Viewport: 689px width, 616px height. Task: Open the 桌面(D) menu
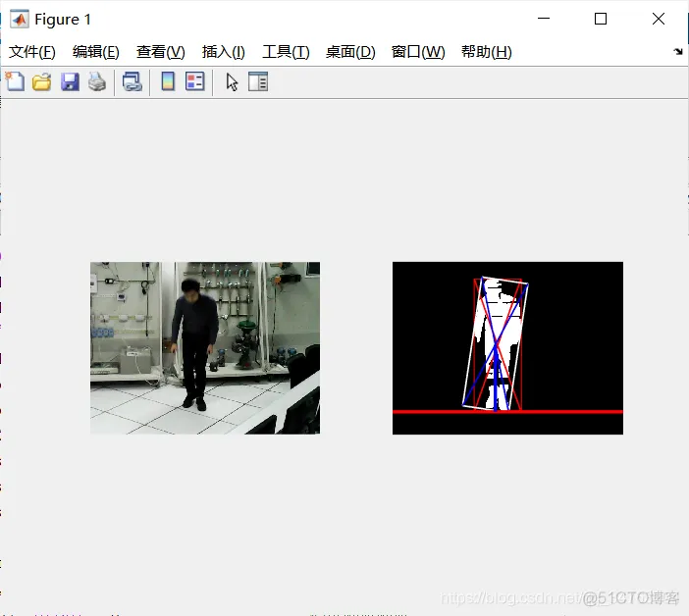click(350, 52)
